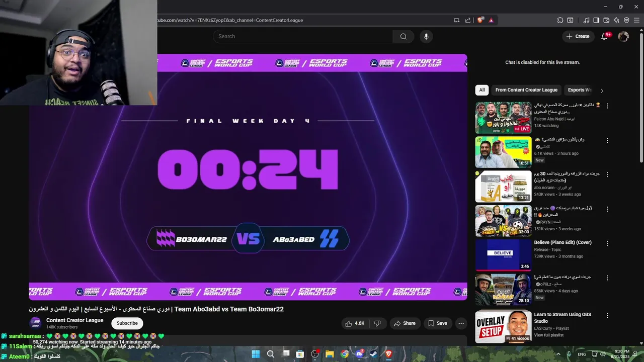Viewport: 644px width, 362px height.
Task: Open the RAYN 32:00 video thumbnail
Action: click(503, 221)
